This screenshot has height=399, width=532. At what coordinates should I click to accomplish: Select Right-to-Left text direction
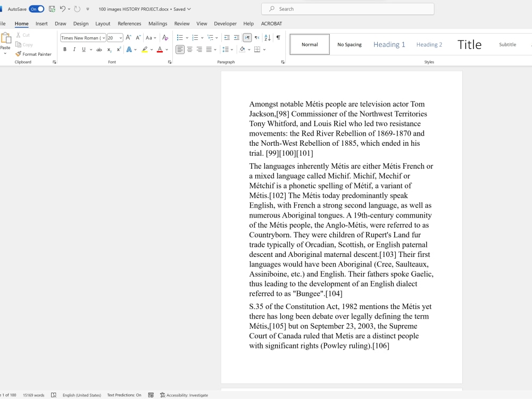coord(257,38)
